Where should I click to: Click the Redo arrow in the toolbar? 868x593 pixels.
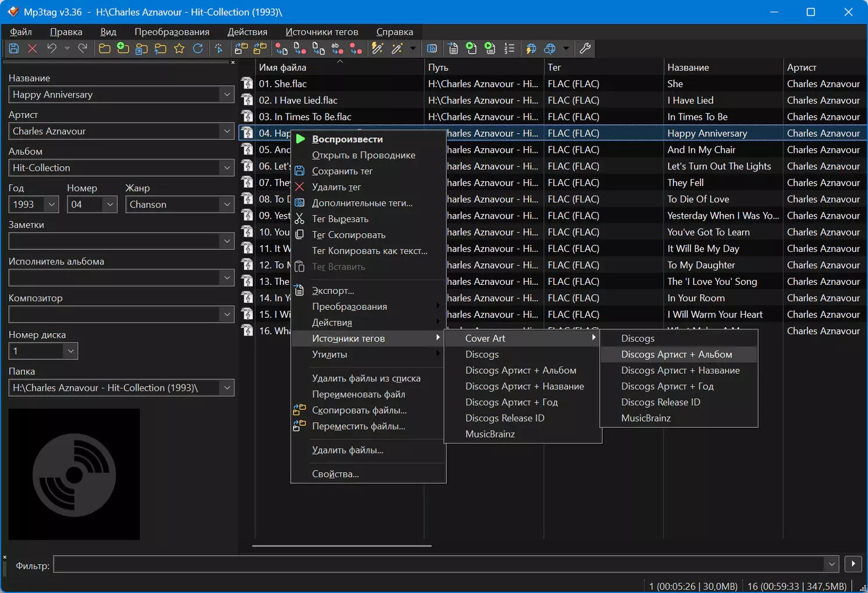coord(83,49)
